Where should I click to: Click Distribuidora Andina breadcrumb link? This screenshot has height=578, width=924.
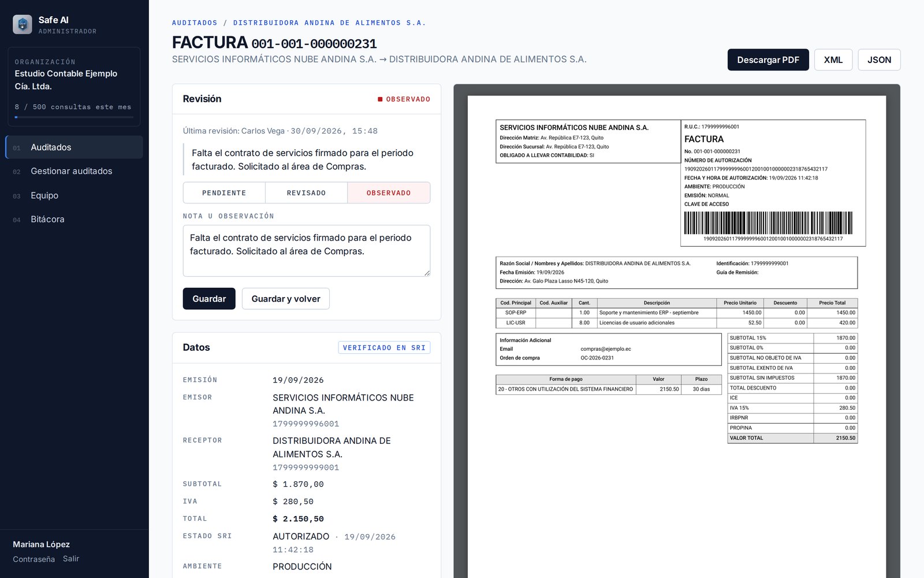pyautogui.click(x=329, y=23)
